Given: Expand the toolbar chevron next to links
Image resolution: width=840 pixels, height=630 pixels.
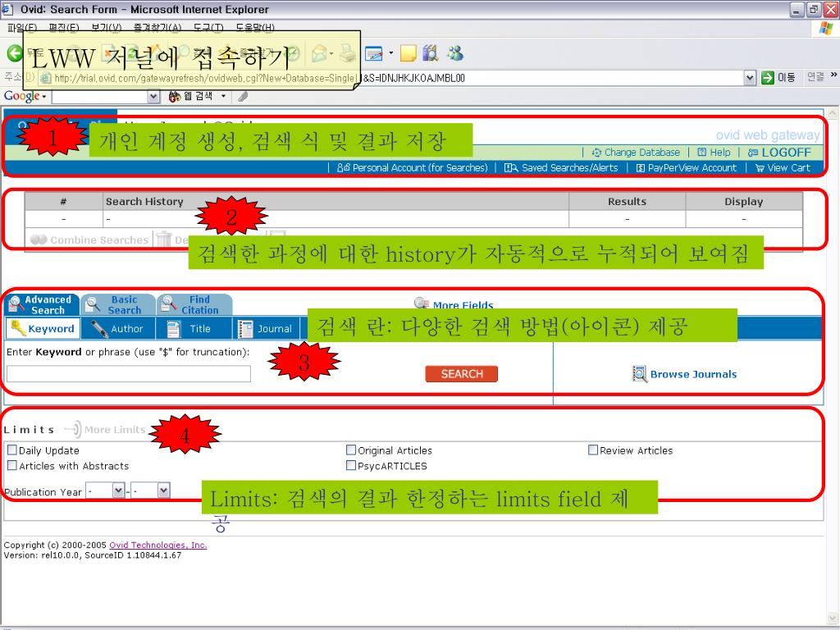Looking at the screenshot, I should click(x=833, y=75).
